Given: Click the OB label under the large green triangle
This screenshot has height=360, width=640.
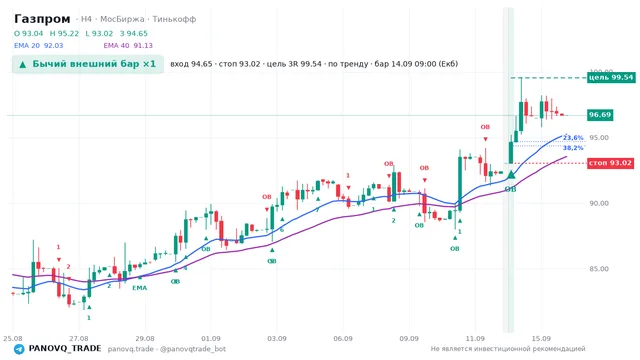Looking at the screenshot, I should (511, 189).
